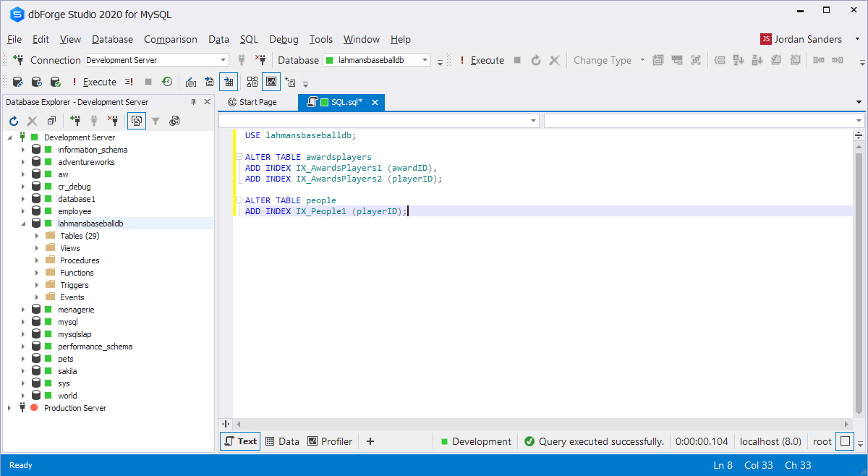868x476 pixels.
Task: Click the Execute History clock icon
Action: click(167, 82)
